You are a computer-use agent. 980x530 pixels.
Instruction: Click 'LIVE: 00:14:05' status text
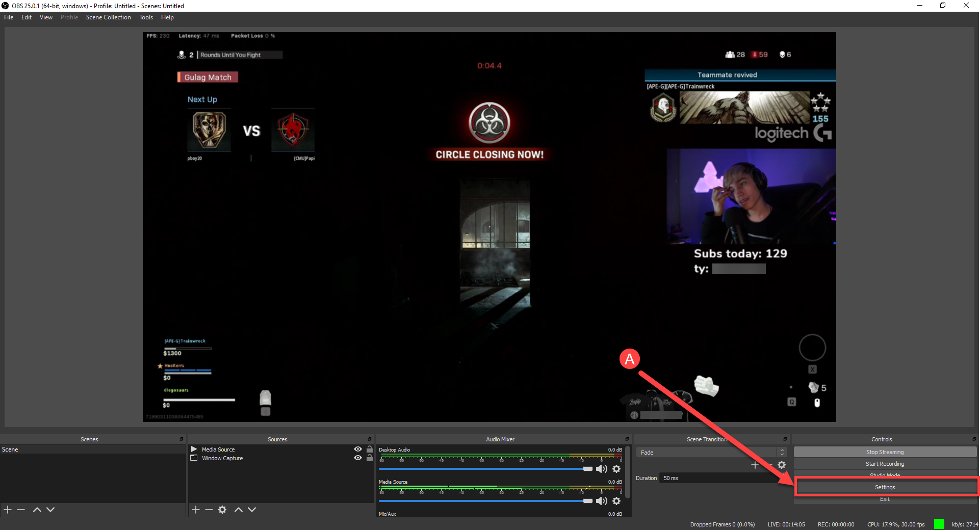[786, 524]
